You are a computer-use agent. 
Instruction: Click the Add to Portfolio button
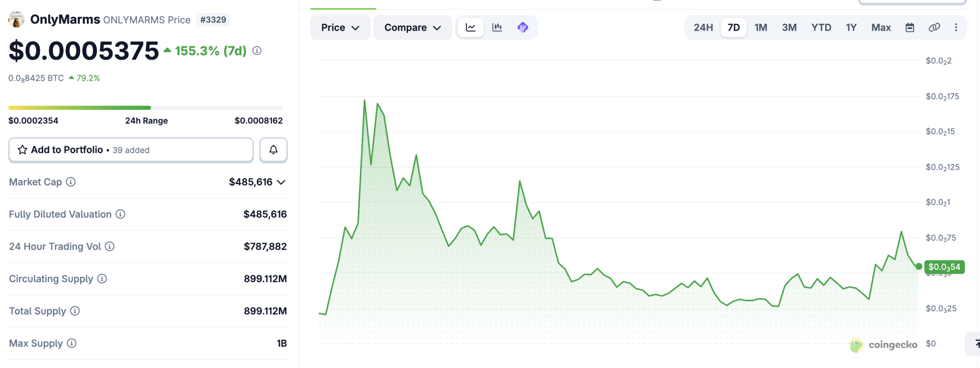click(131, 150)
